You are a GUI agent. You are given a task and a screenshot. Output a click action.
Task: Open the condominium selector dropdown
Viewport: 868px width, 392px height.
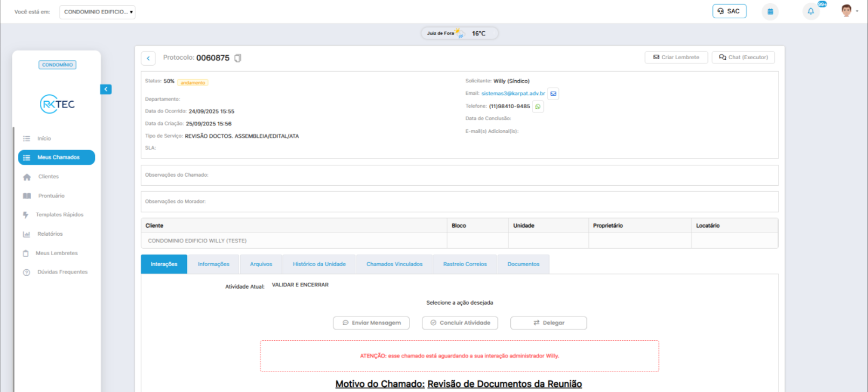[98, 12]
